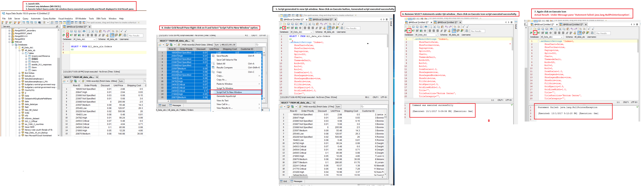This screenshot has height=193, width=644.
Task: Click Execute icon above 'Command was executed successfully' window
Action: click(x=409, y=31)
